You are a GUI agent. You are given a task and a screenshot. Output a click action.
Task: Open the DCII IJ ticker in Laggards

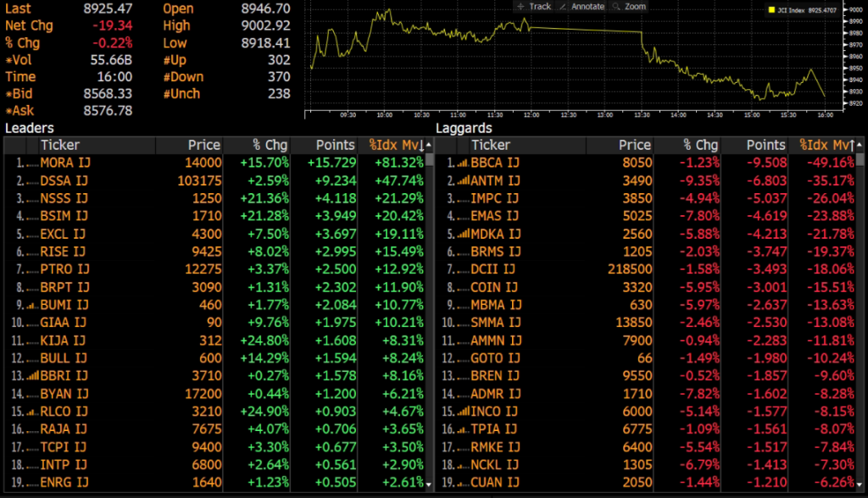point(493,269)
